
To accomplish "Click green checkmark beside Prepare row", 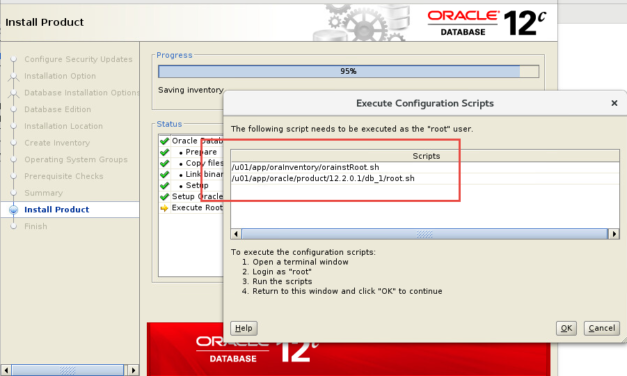I will pyautogui.click(x=164, y=152).
